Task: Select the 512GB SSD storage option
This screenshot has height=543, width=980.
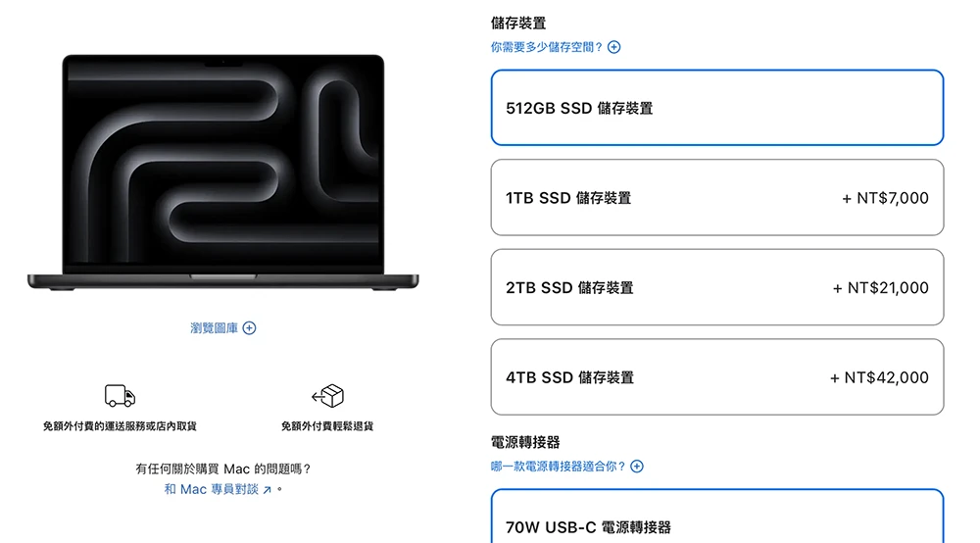Action: coord(717,108)
